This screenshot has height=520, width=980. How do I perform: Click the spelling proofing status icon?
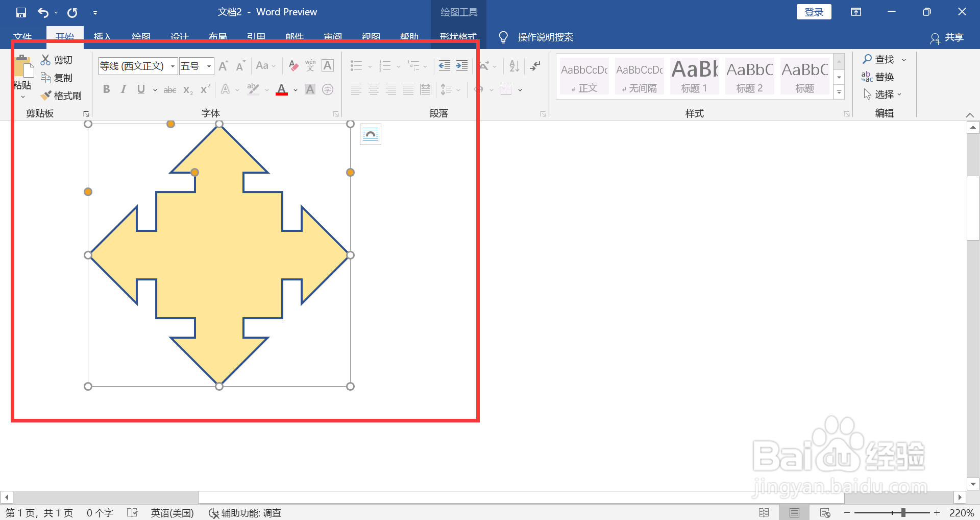click(x=132, y=513)
